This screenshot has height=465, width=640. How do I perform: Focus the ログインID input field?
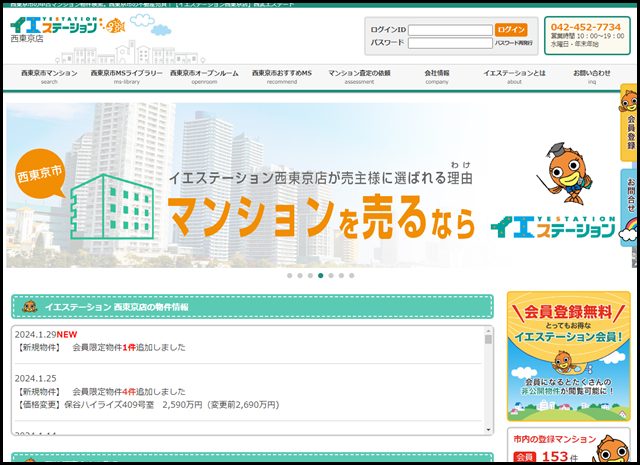coord(450,30)
